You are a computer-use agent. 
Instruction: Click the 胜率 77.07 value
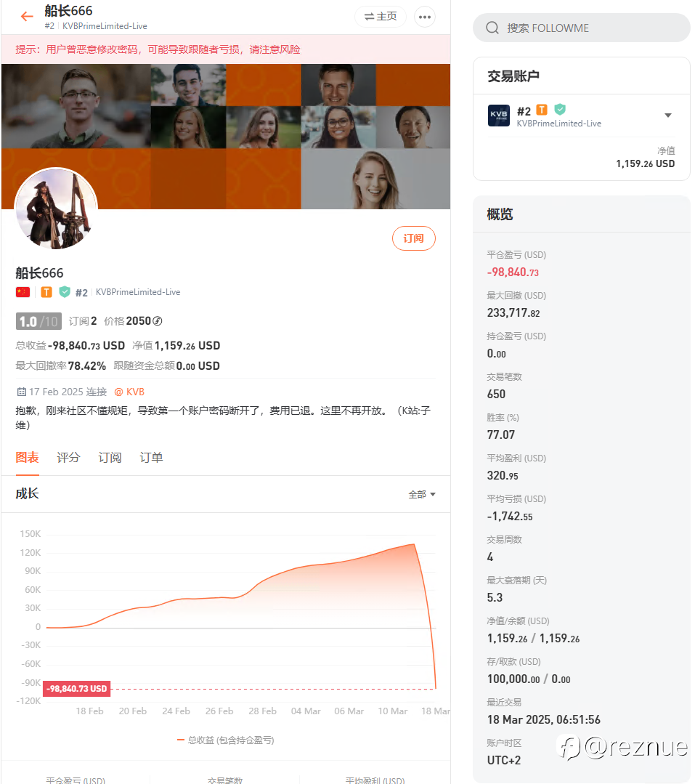[x=501, y=435]
